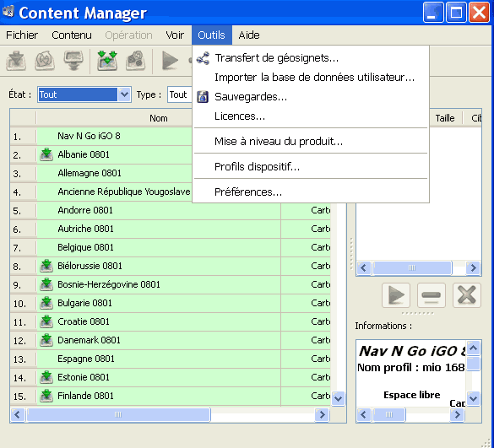Click the Informations panel scroll up arrow
494x448 pixels.
pos(473,348)
